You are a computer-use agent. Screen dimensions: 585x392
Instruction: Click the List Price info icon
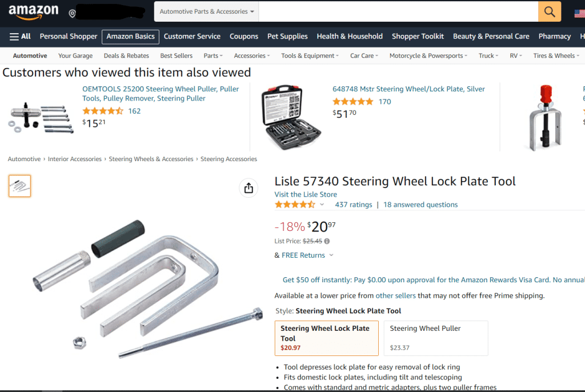(x=327, y=241)
